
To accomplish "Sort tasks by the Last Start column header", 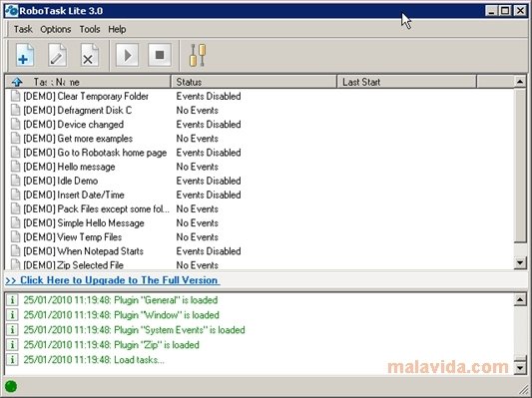I will (407, 82).
